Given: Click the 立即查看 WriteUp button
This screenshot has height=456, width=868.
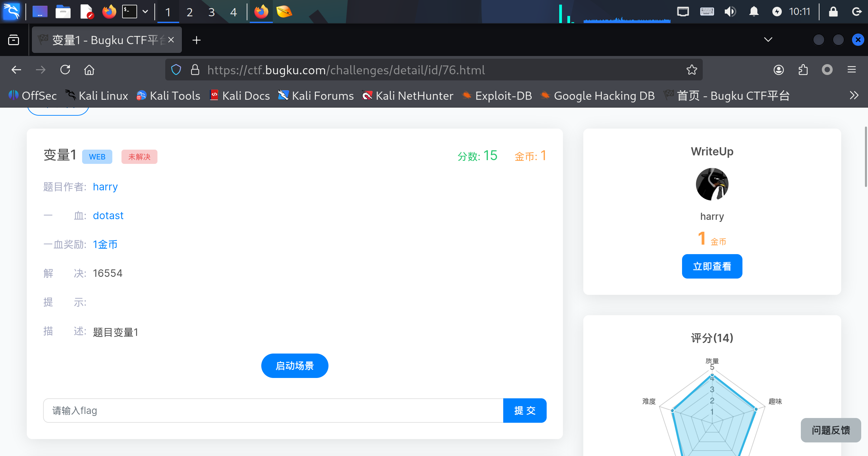Looking at the screenshot, I should click(x=712, y=266).
